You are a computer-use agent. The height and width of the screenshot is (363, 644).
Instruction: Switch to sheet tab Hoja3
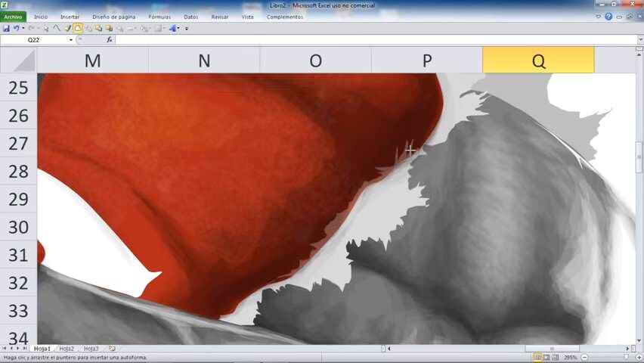(x=91, y=348)
